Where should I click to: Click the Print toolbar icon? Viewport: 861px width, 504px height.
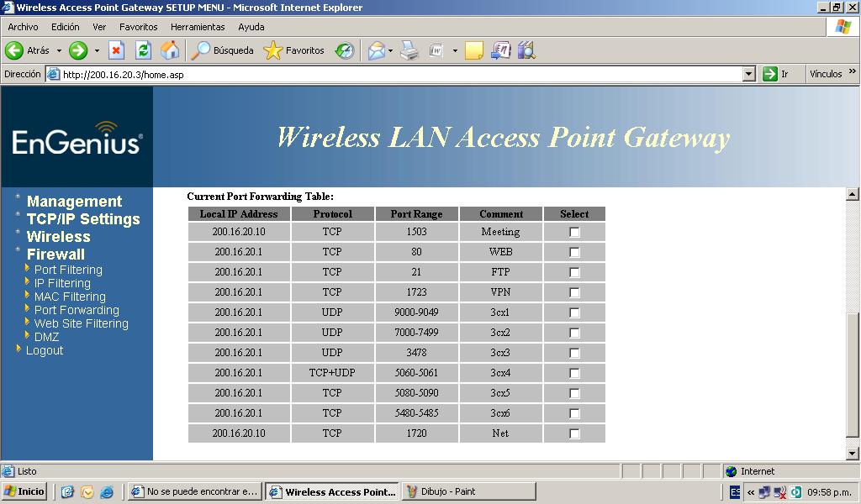(409, 51)
